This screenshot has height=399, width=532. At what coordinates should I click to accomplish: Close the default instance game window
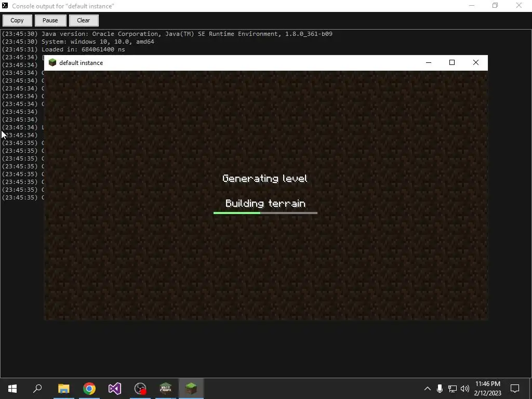tap(476, 63)
